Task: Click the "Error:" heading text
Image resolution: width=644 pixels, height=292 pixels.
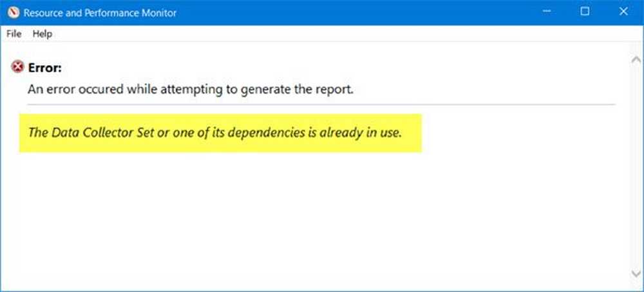Action: (45, 68)
